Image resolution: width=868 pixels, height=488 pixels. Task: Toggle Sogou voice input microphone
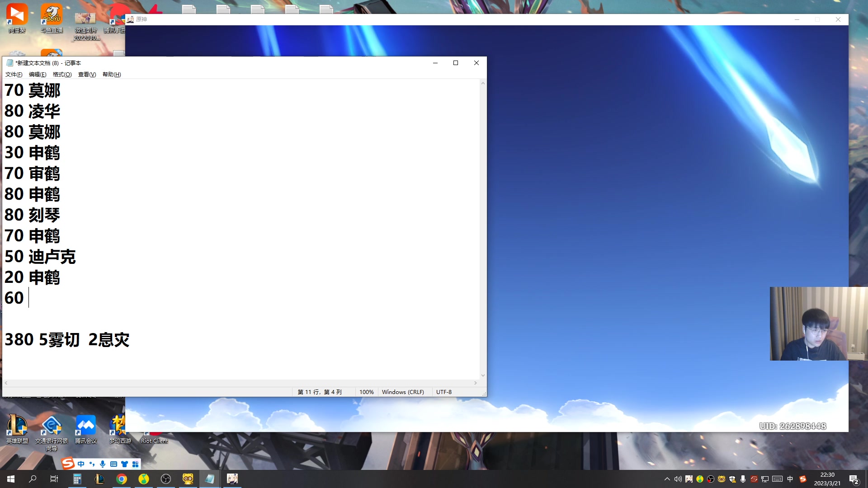pos(103,464)
